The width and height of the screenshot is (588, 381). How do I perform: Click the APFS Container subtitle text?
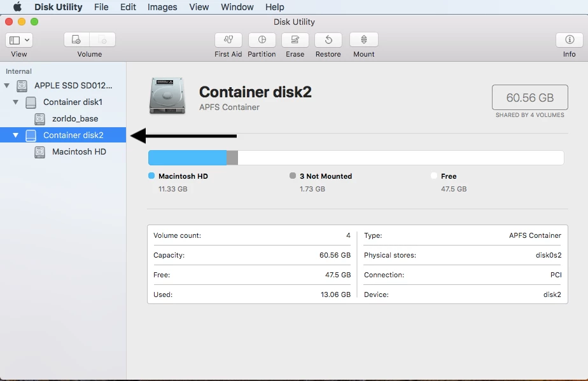(229, 107)
